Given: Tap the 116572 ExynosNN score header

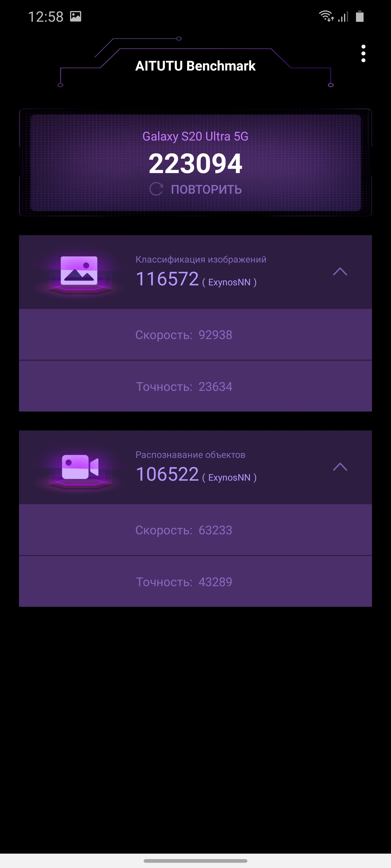Looking at the screenshot, I should click(196, 279).
